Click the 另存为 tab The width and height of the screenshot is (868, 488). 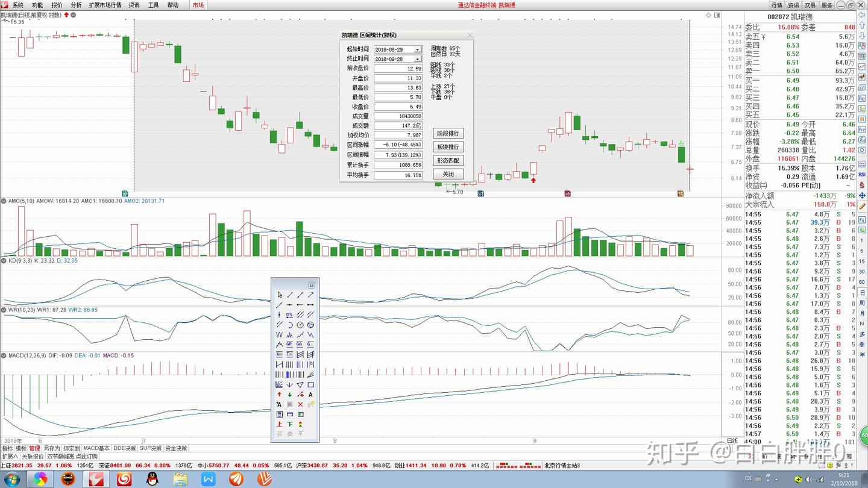(x=52, y=448)
